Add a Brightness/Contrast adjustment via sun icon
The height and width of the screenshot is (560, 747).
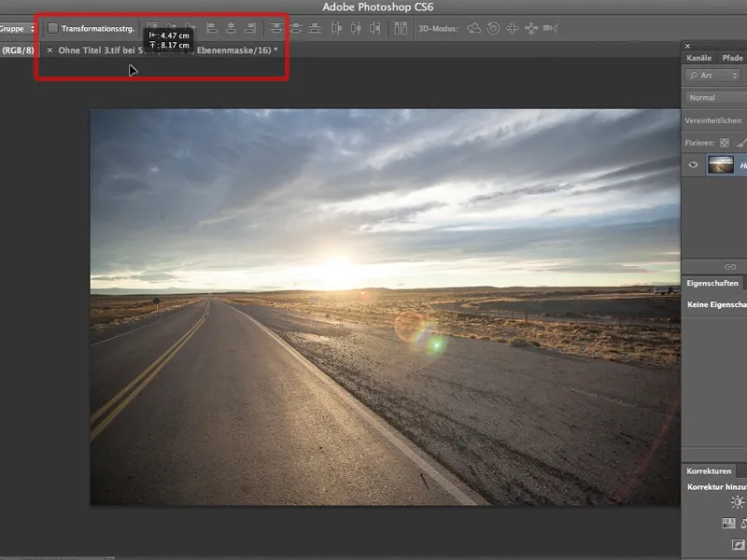tap(738, 502)
